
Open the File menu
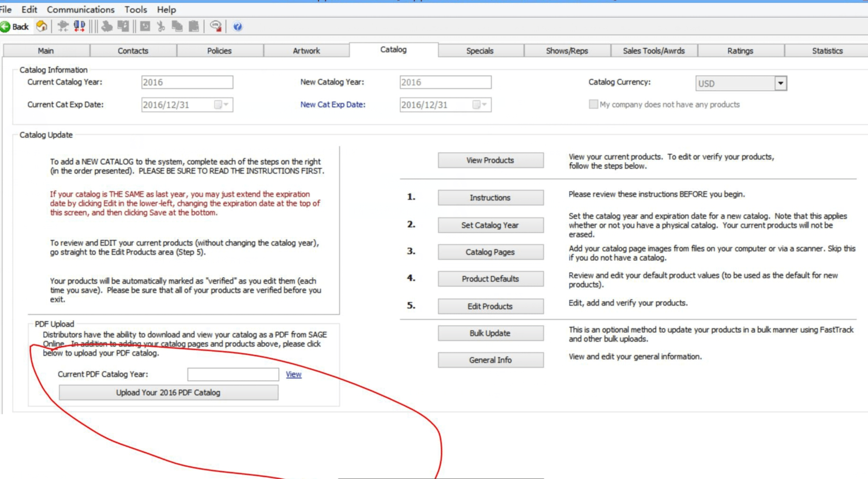tap(6, 9)
